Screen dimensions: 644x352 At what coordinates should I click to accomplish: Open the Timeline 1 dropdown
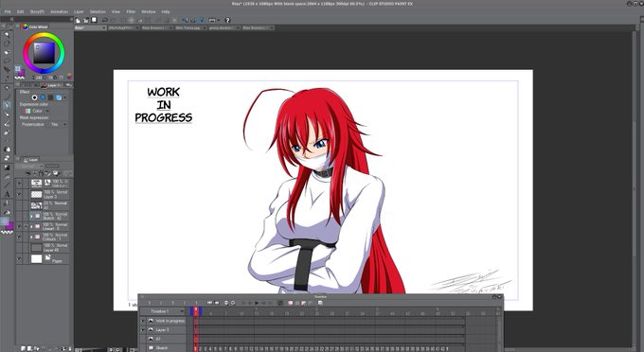coord(167,311)
